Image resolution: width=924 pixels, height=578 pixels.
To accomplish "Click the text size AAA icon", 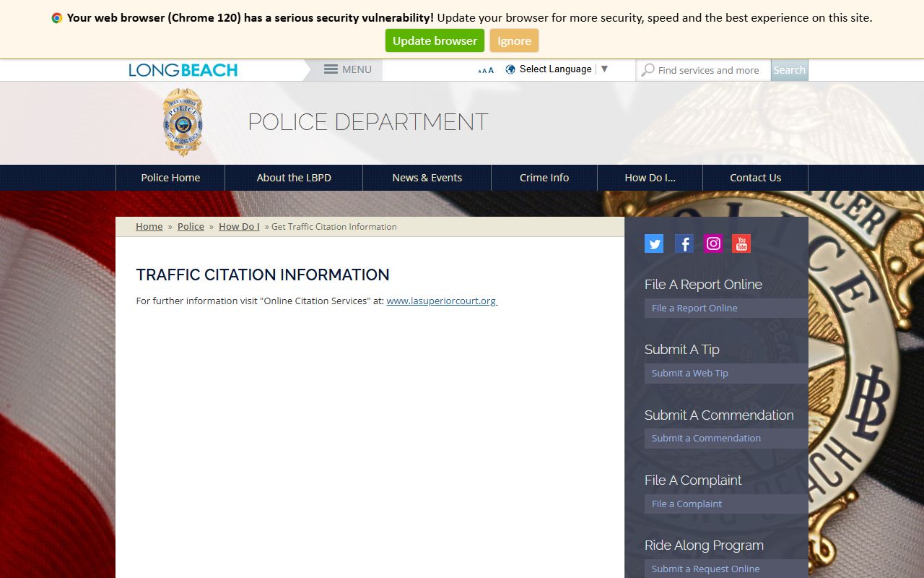I will point(486,70).
